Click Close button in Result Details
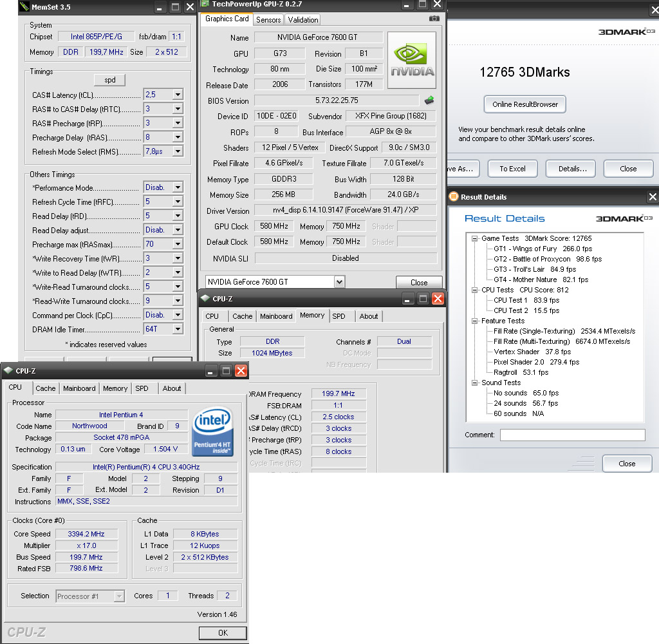Viewport: 659px width, 644px height. pos(627,464)
